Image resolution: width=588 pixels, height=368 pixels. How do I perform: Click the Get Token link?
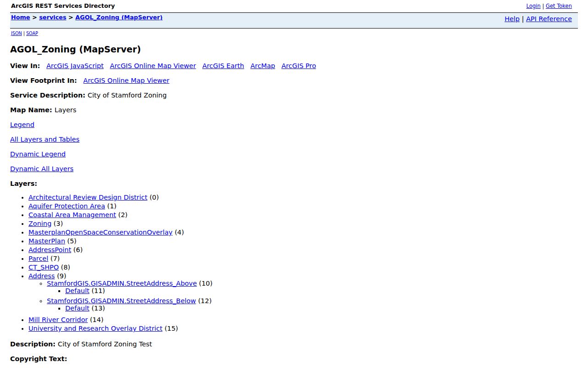click(x=559, y=6)
